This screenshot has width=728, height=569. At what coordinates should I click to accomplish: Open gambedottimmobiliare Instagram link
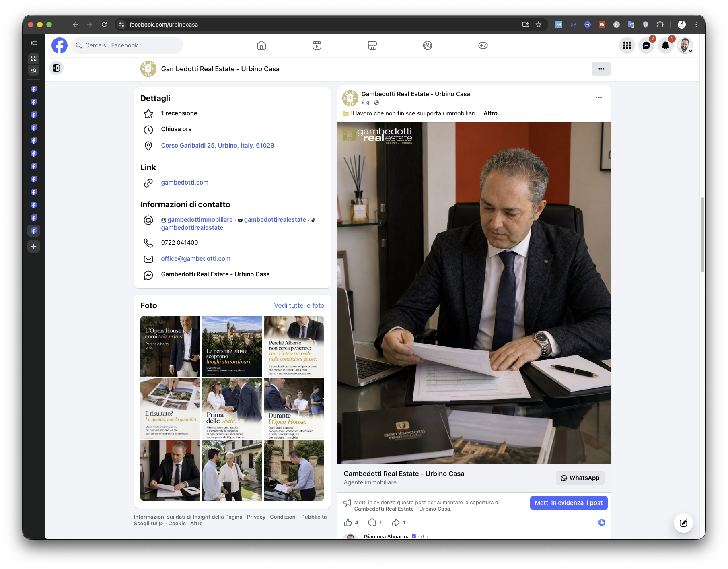[x=200, y=220]
